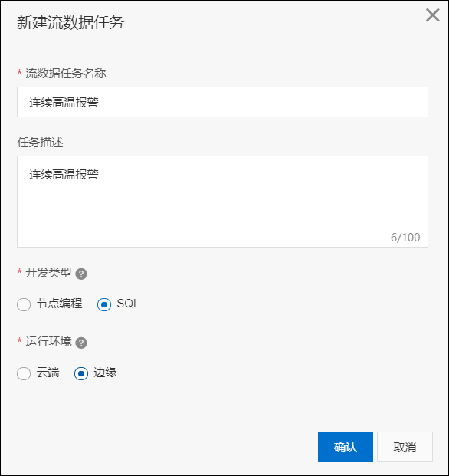Focus the 流数据任务名称 input field
The image size is (449, 476).
pos(222,102)
